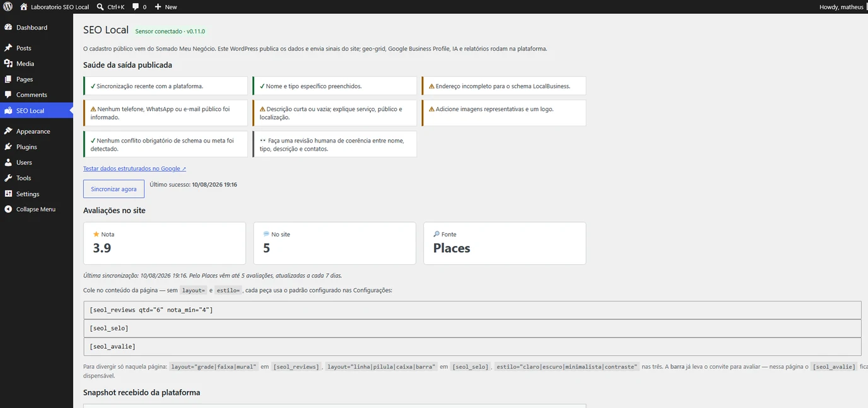Click the speech icon beside No site
This screenshot has width=868, height=408.
click(266, 234)
